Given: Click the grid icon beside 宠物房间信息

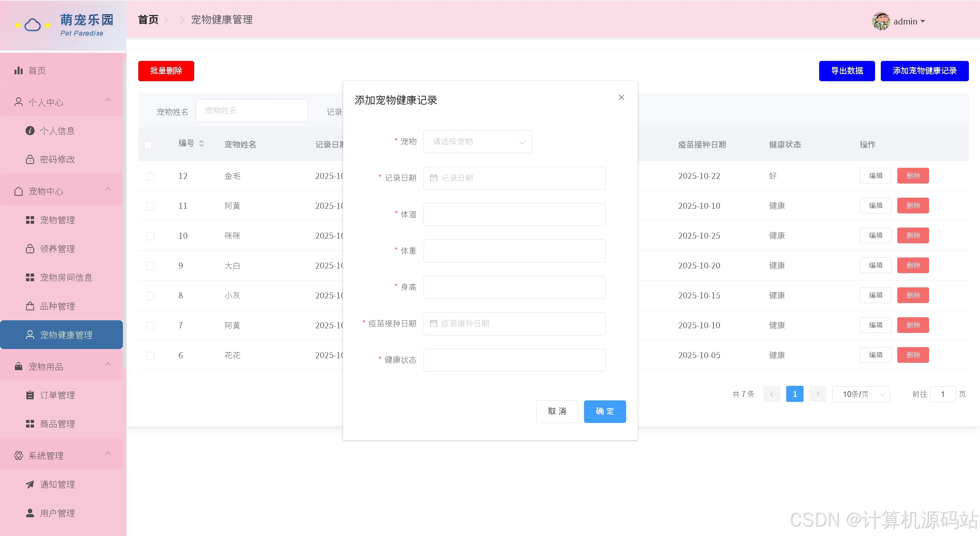Looking at the screenshot, I should (30, 277).
